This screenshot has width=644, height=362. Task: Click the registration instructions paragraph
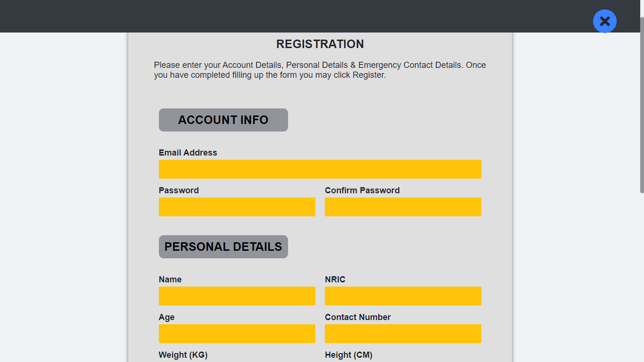[x=320, y=70]
